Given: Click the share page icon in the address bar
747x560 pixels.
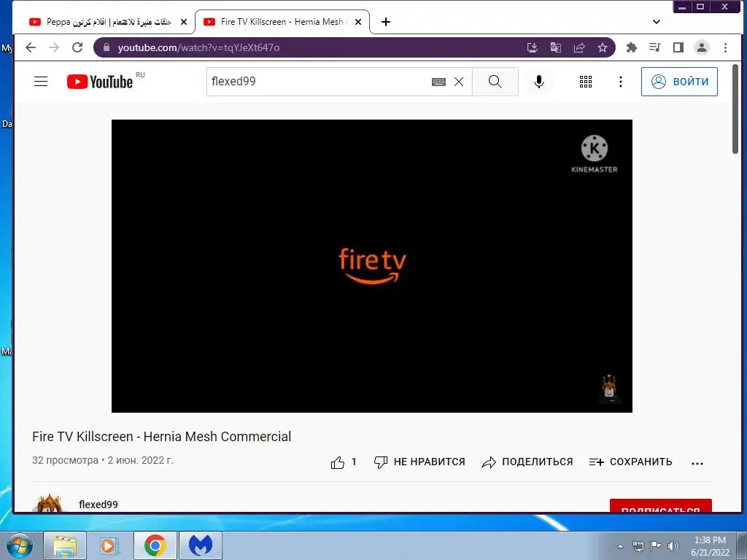Looking at the screenshot, I should click(x=579, y=47).
